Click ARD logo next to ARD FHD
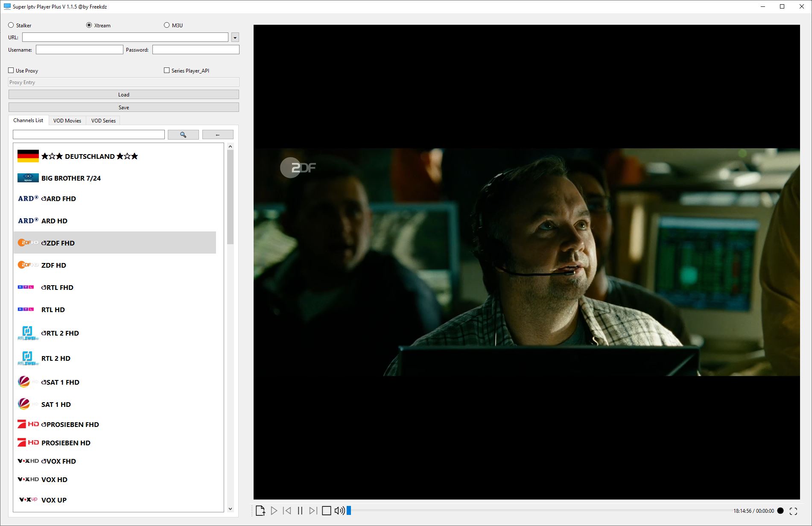812x526 pixels. click(x=28, y=199)
